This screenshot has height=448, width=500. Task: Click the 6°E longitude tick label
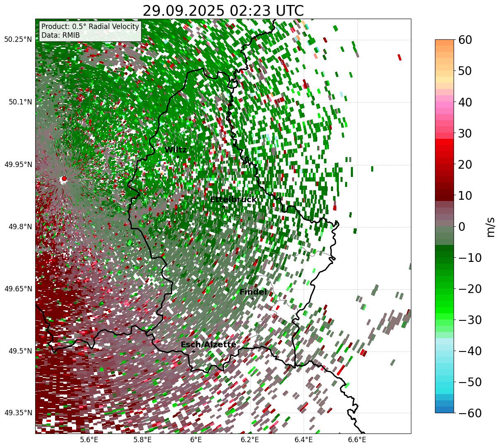196,439
